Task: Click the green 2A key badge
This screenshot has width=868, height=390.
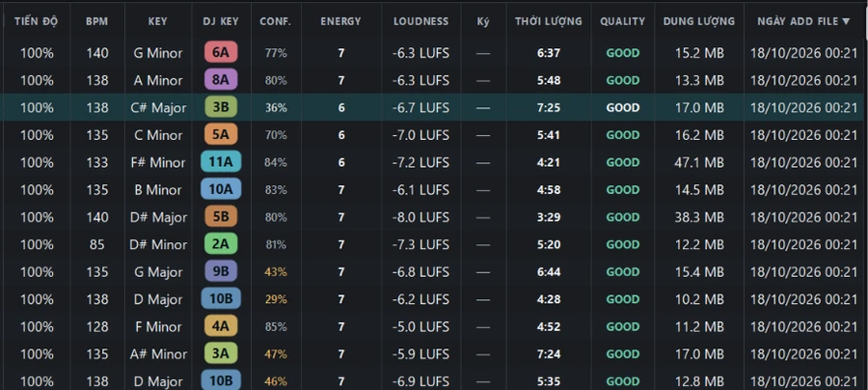Action: pyautogui.click(x=221, y=243)
